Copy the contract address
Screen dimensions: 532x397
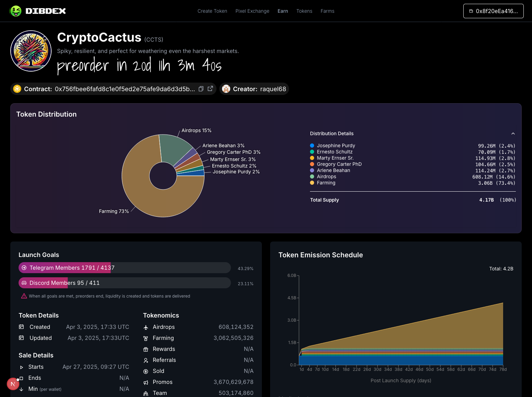pyautogui.click(x=201, y=89)
